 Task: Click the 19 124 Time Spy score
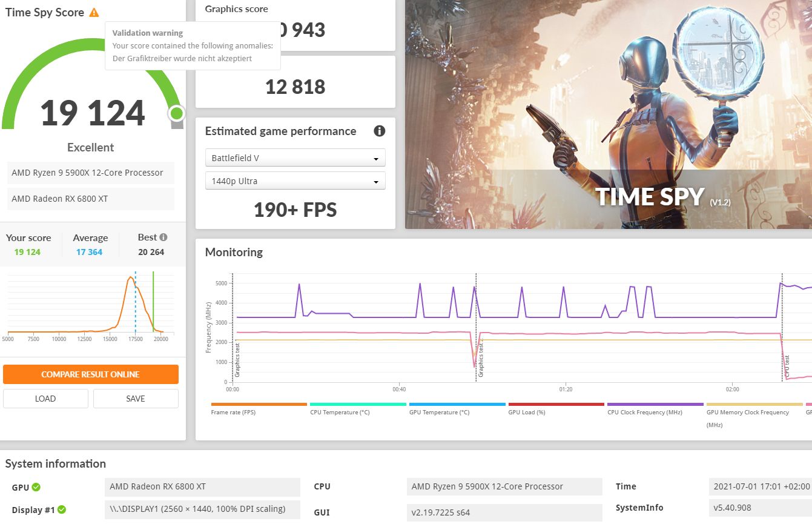[x=93, y=113]
